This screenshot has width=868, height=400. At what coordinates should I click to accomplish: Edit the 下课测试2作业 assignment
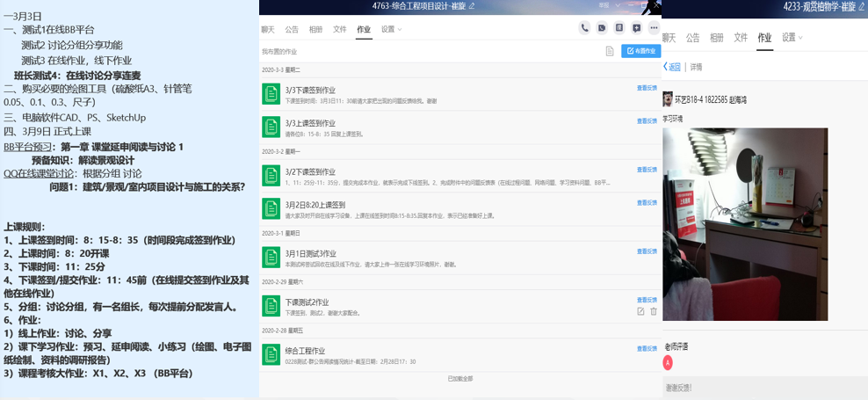[640, 311]
